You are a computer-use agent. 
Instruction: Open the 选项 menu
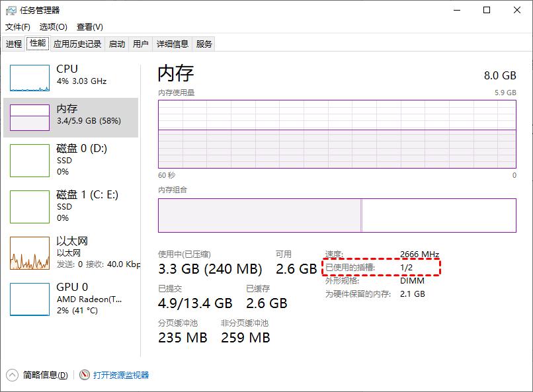click(52, 26)
